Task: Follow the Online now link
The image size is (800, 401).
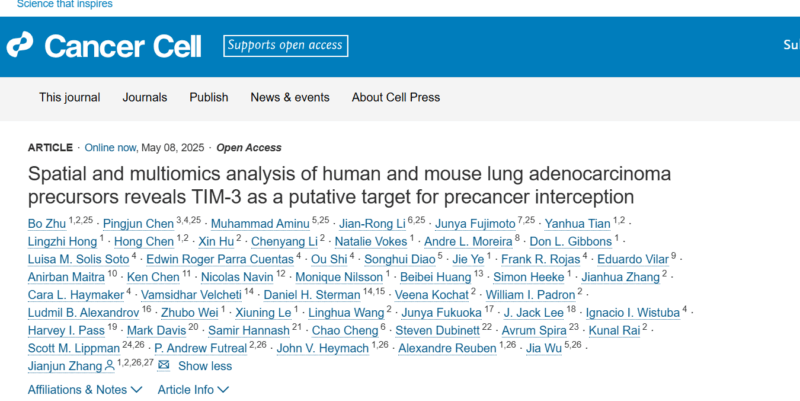Action: point(110,147)
